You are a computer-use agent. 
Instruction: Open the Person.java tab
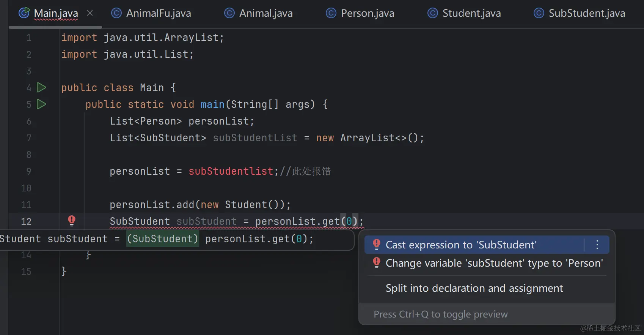(x=367, y=13)
